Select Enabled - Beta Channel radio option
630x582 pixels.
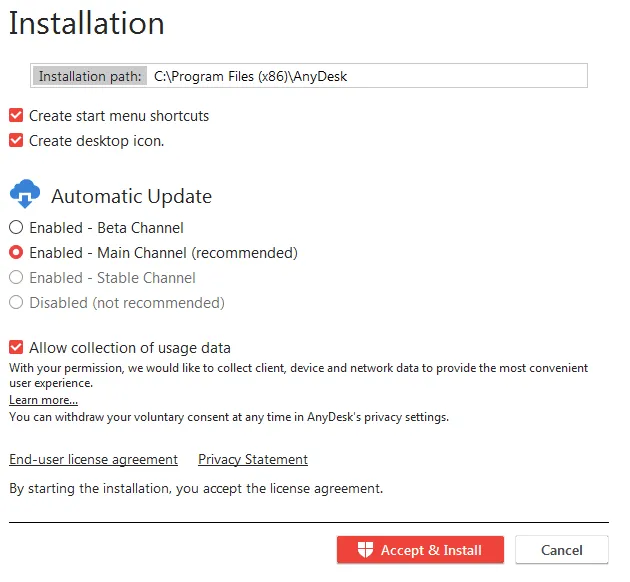click(16, 227)
